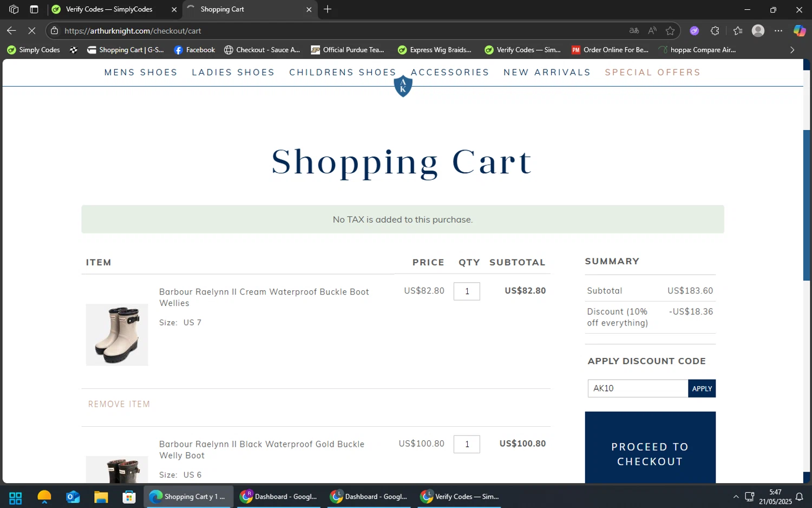Viewport: 812px width, 508px height.
Task: Open the weather widget taskbar icon
Action: coord(44,497)
